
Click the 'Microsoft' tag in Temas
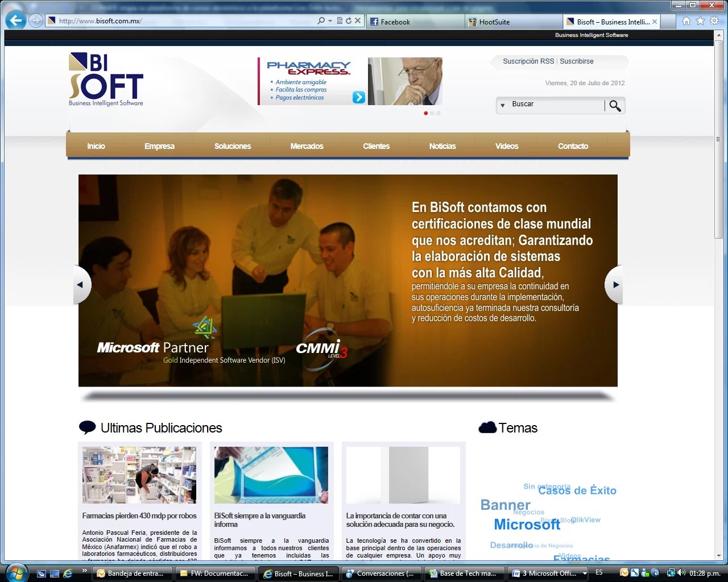point(527,525)
